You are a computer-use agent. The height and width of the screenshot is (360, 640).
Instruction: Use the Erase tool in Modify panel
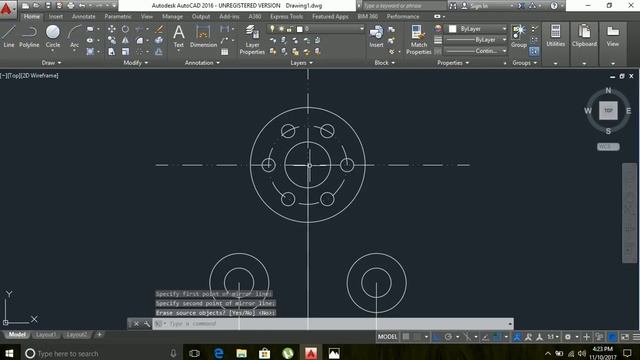[x=160, y=29]
